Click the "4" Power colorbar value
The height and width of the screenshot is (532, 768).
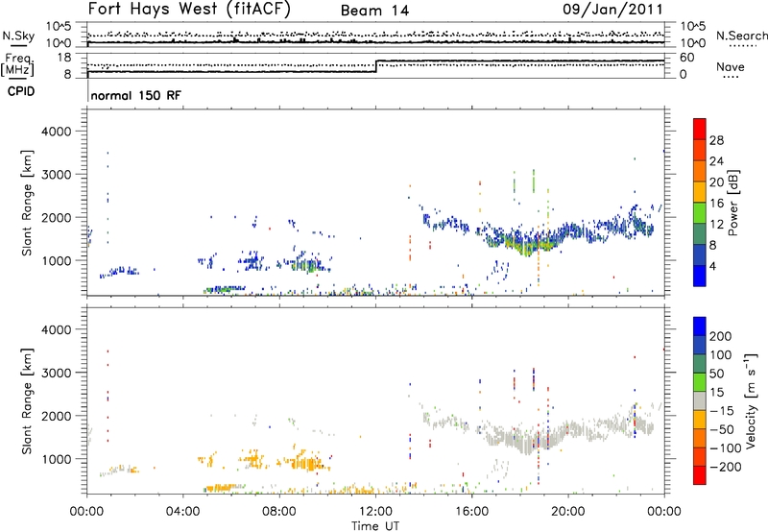pos(712,266)
